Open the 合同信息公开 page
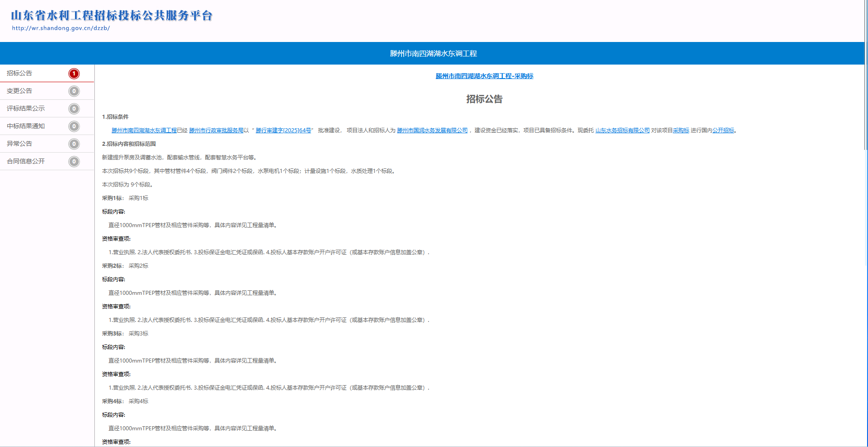Screen dimensions: 868x447 pyautogui.click(x=26, y=161)
